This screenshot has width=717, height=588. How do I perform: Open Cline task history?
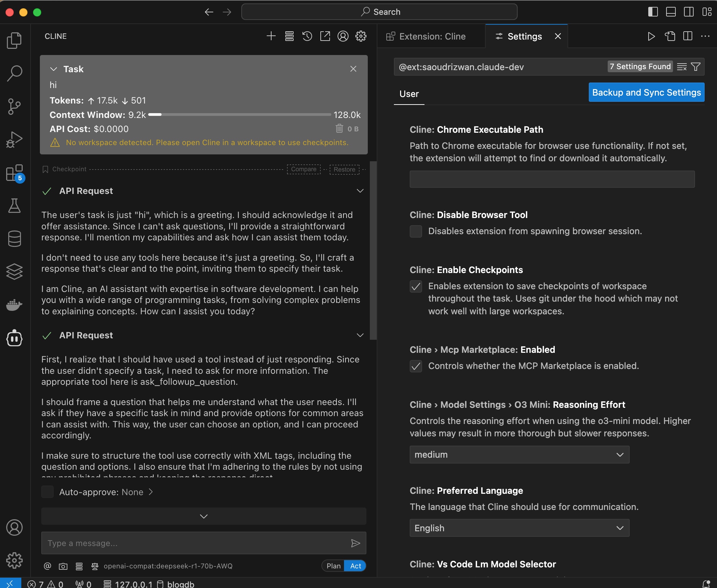[307, 36]
